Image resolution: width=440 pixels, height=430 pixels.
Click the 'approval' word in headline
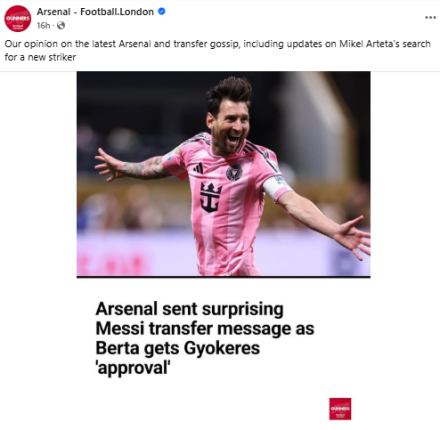pos(133,368)
